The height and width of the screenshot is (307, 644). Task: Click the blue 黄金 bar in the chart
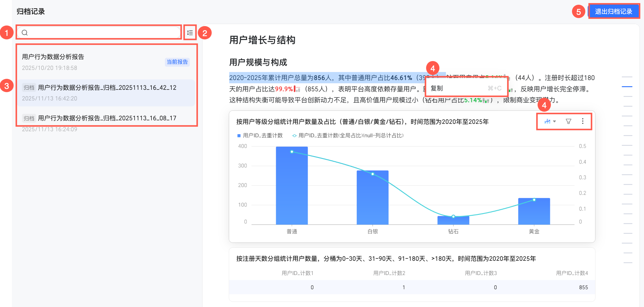(534, 211)
